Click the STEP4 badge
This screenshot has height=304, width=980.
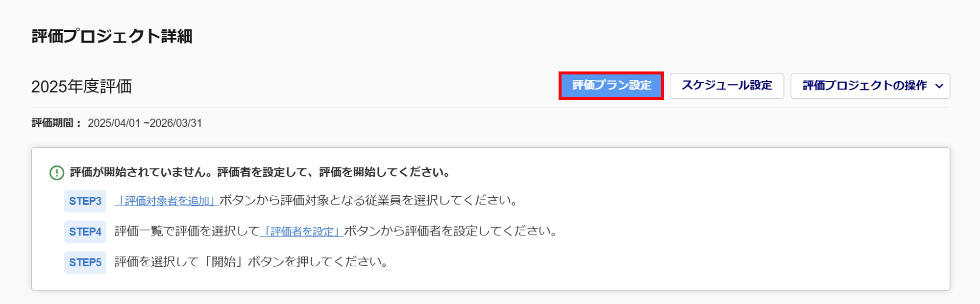click(x=85, y=232)
